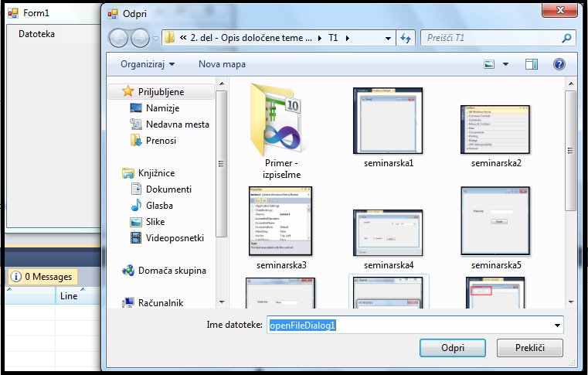Click the change view icon

[x=489, y=64]
